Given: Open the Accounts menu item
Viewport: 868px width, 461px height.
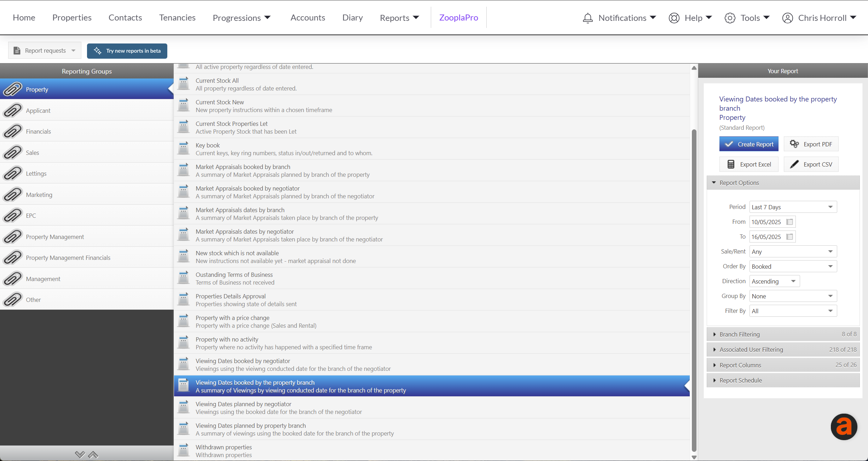Looking at the screenshot, I should 308,18.
